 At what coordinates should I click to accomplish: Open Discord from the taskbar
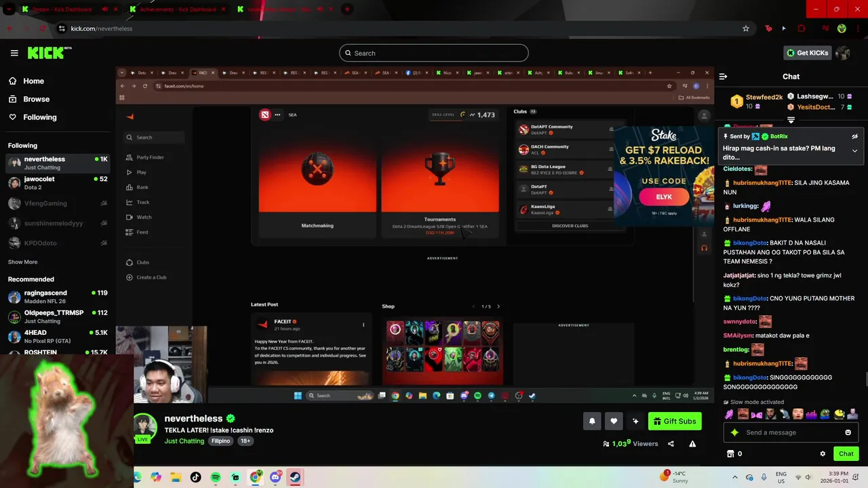click(275, 477)
